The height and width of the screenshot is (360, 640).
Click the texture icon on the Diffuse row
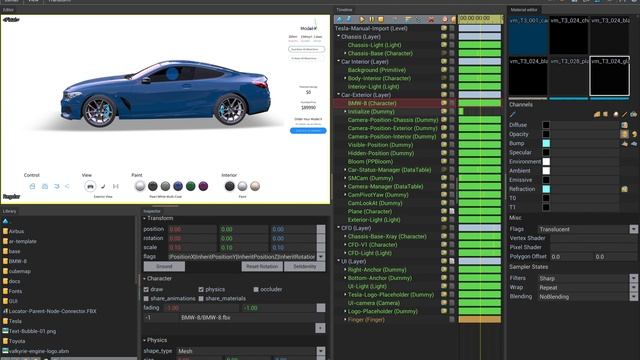(x=624, y=125)
